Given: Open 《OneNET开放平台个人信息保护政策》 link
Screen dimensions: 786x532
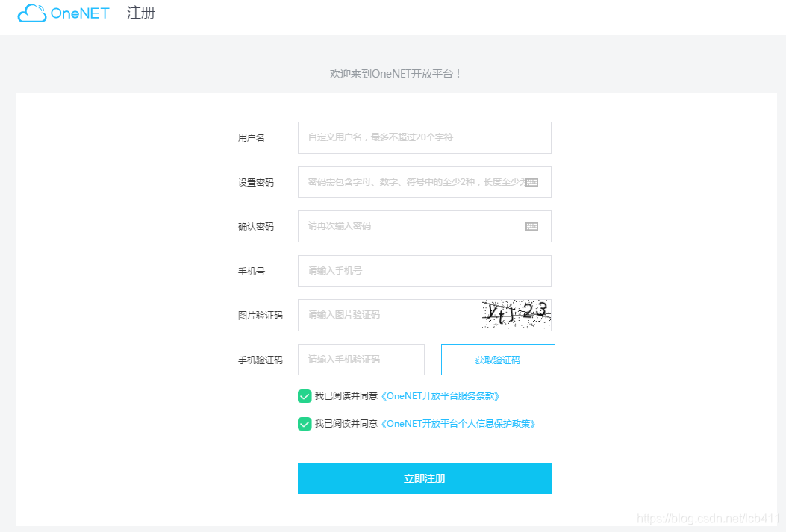Looking at the screenshot, I should coord(458,424).
